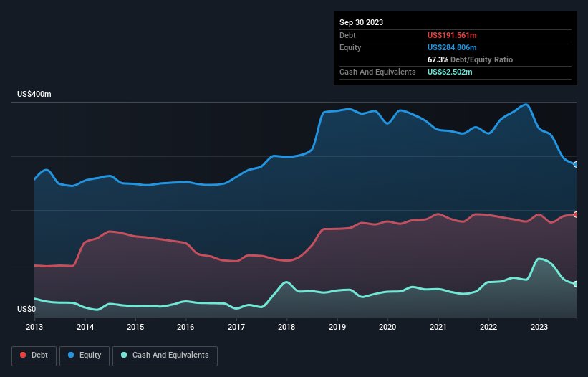Select the 2019 axis label
Image resolution: width=588 pixels, height=377 pixels.
pyautogui.click(x=337, y=327)
